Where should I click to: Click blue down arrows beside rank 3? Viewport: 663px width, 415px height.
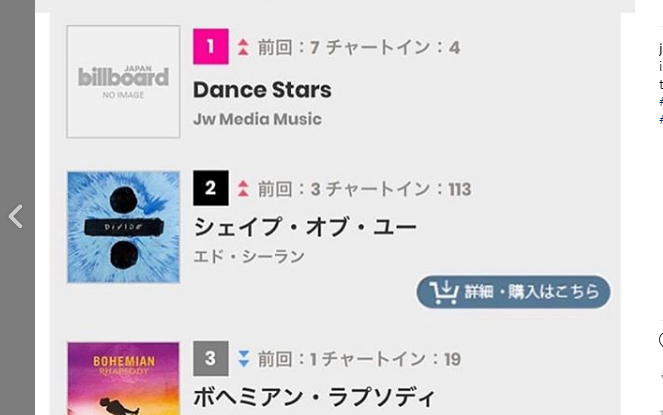[x=244, y=359]
